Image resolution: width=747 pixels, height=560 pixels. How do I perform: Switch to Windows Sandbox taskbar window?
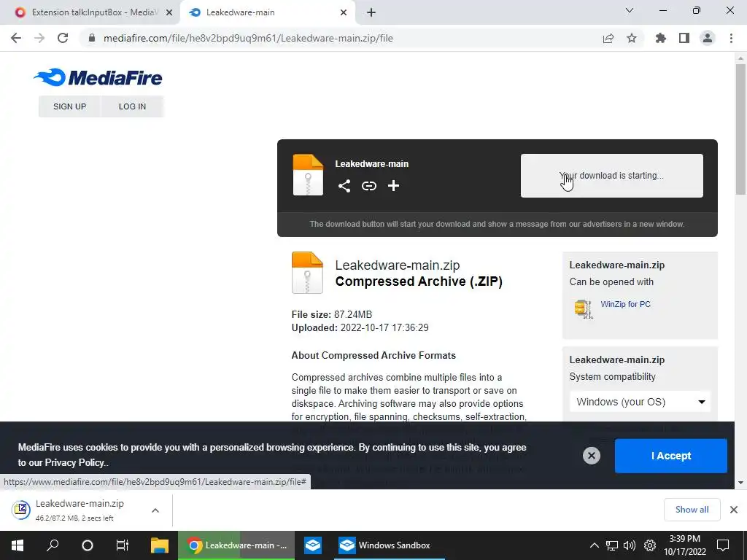390,545
